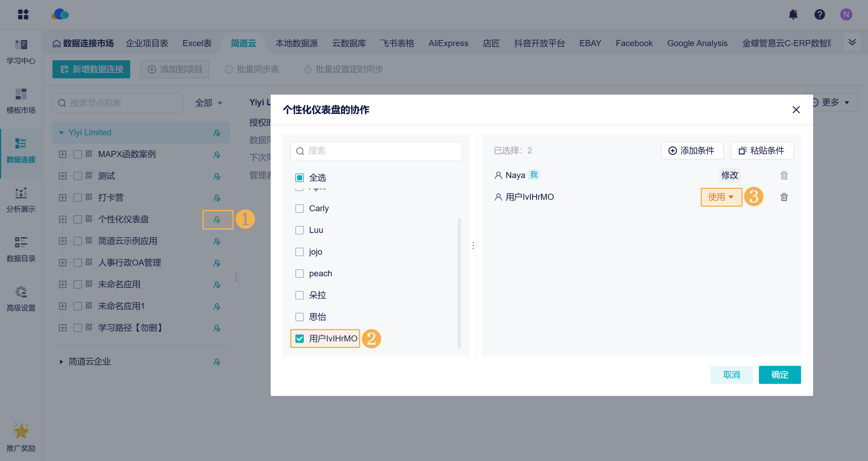Screen dimensions: 868x461
Task: Open 使用 permission dropdown for 用户IvIHrMO
Action: click(721, 197)
